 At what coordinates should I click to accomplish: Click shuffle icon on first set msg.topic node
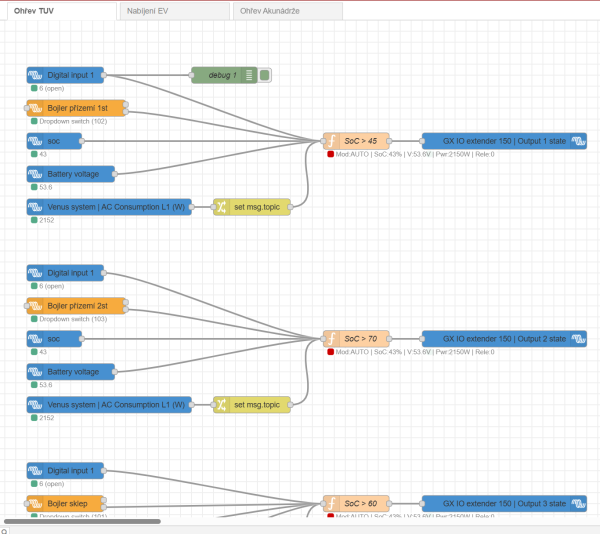click(222, 207)
